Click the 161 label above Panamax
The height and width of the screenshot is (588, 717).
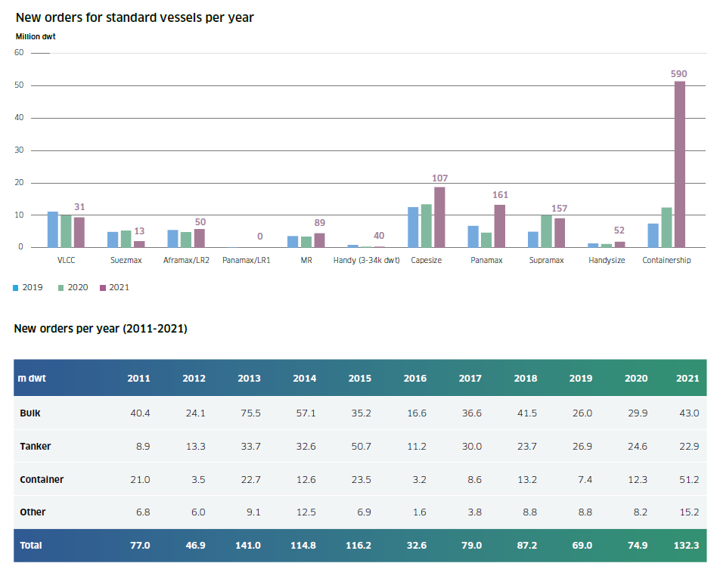[x=500, y=195]
